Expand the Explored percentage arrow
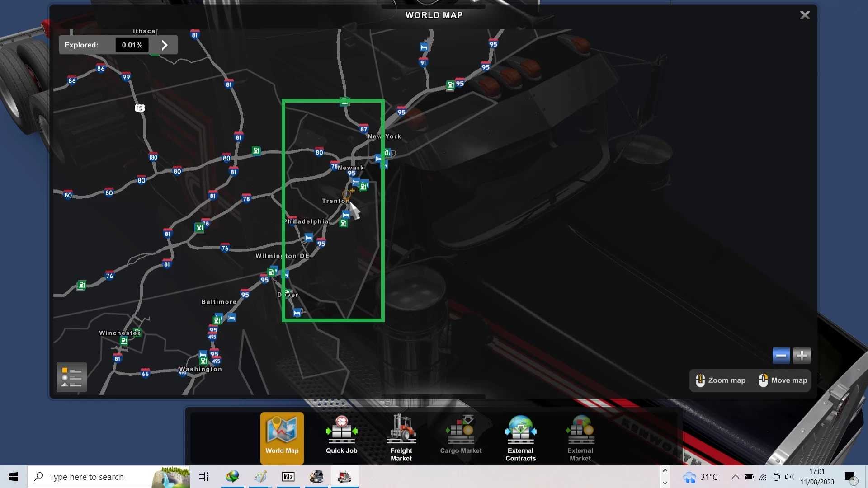The image size is (868, 488). 165,45
